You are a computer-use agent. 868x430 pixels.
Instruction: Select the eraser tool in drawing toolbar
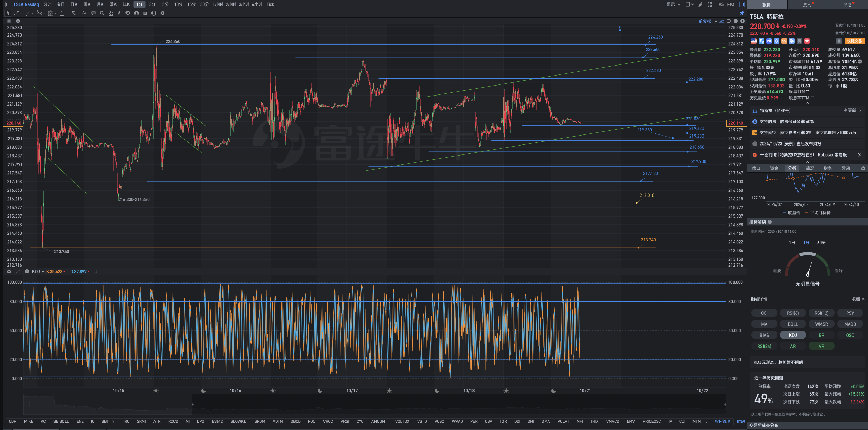119,13
